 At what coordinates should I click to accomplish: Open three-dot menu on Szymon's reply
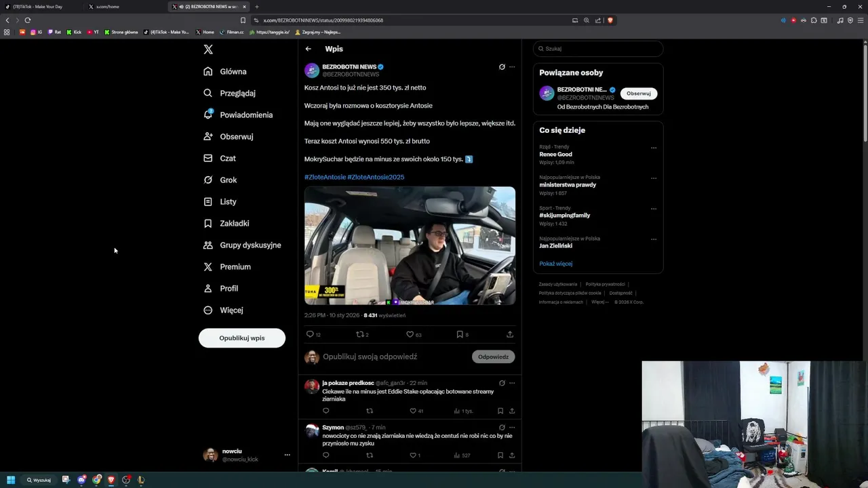pos(512,428)
